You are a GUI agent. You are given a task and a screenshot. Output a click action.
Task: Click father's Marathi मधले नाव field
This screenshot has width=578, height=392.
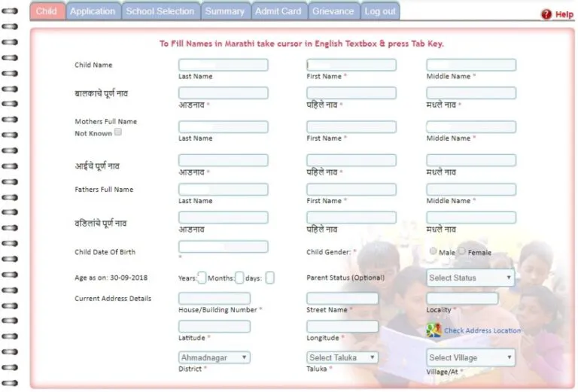471,217
